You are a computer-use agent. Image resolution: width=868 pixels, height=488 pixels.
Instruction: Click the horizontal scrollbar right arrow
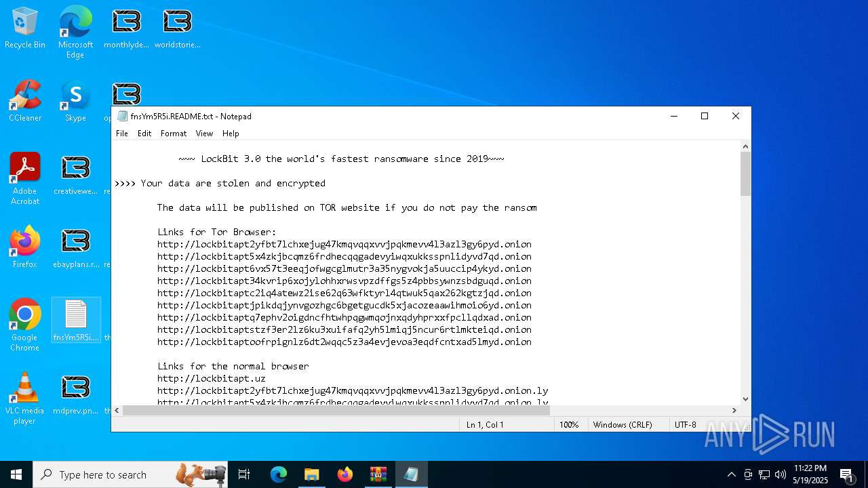tap(734, 410)
